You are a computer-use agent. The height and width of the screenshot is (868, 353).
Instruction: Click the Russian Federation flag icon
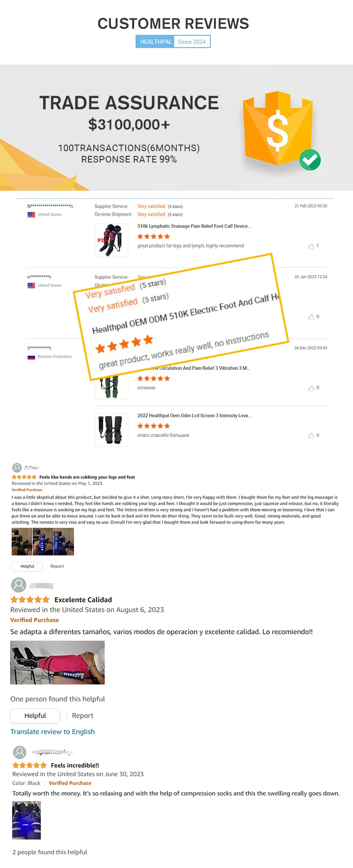31,357
